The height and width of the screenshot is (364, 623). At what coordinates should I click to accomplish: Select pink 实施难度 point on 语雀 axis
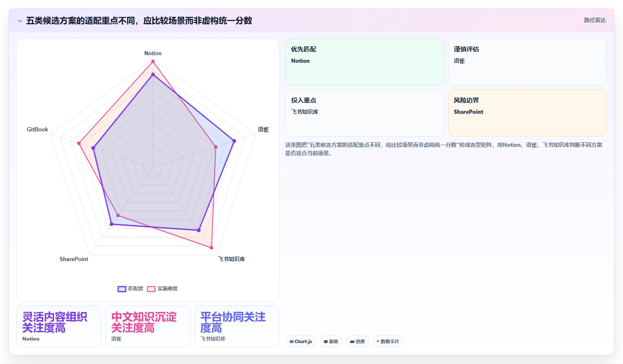tap(216, 147)
